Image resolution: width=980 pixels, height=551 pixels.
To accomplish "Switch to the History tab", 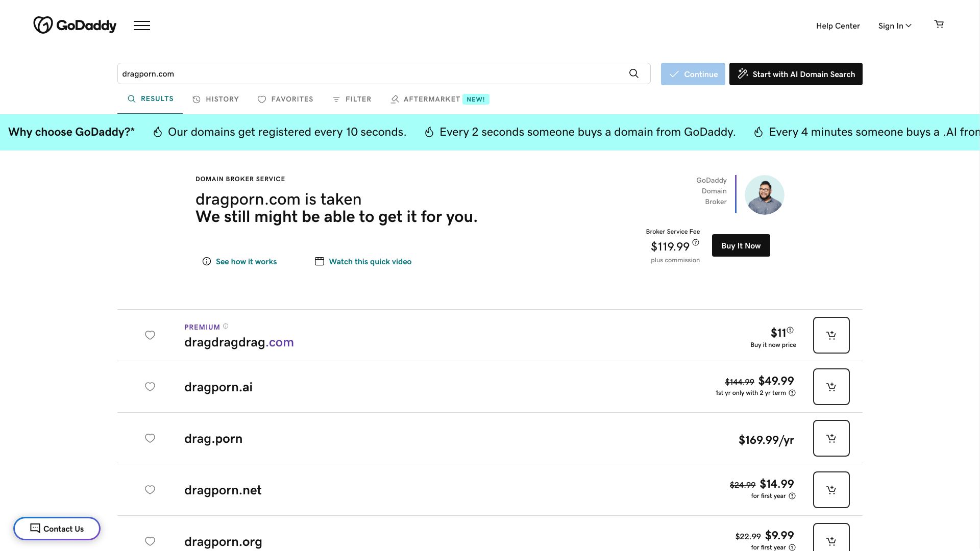I will (x=215, y=99).
